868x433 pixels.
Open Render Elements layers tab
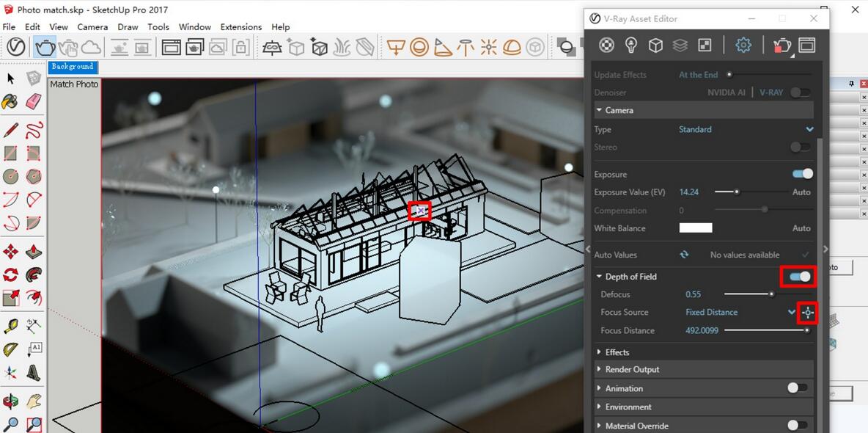(680, 46)
